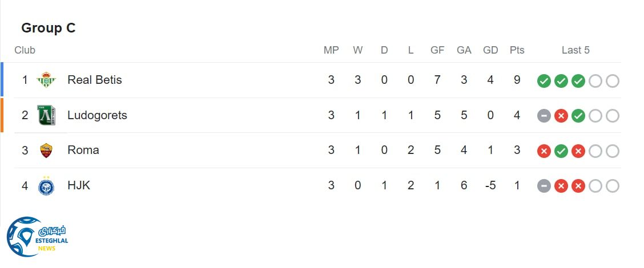Click the Group C heading
The height and width of the screenshot is (268, 644).
click(x=49, y=28)
